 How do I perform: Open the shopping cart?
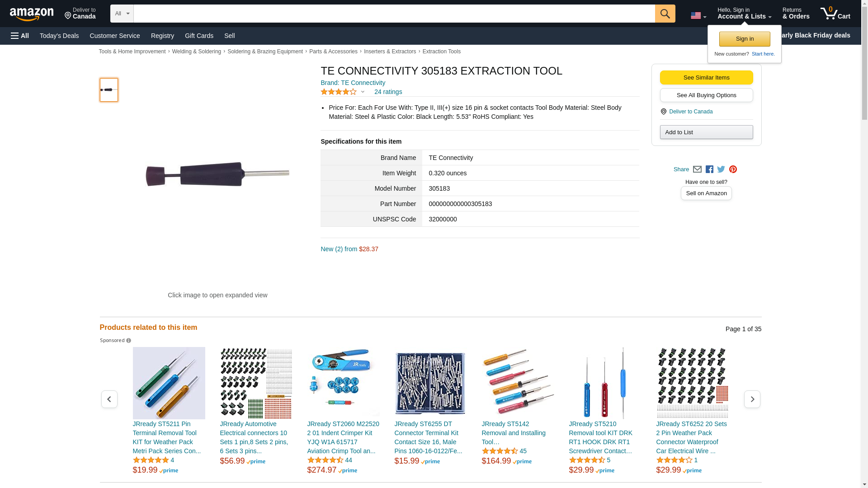coord(835,14)
